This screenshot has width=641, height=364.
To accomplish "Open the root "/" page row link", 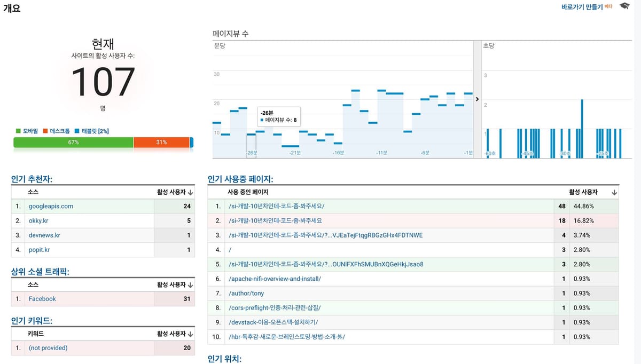I will (230, 250).
